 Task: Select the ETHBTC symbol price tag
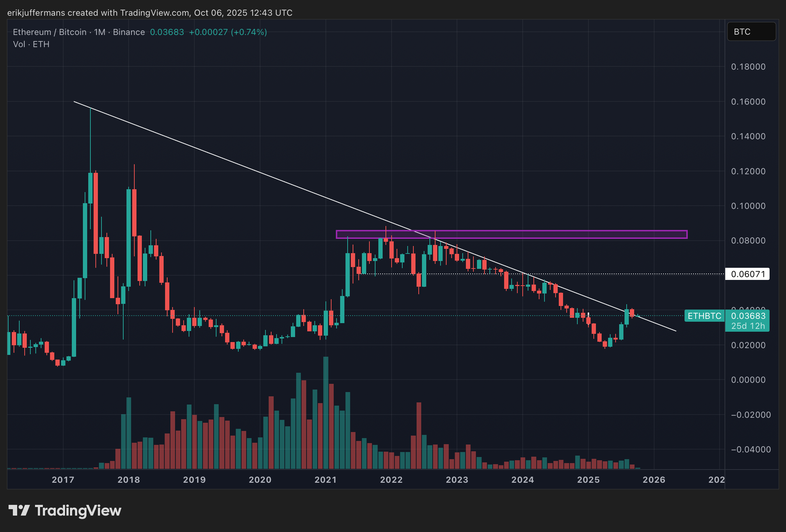[x=704, y=316]
